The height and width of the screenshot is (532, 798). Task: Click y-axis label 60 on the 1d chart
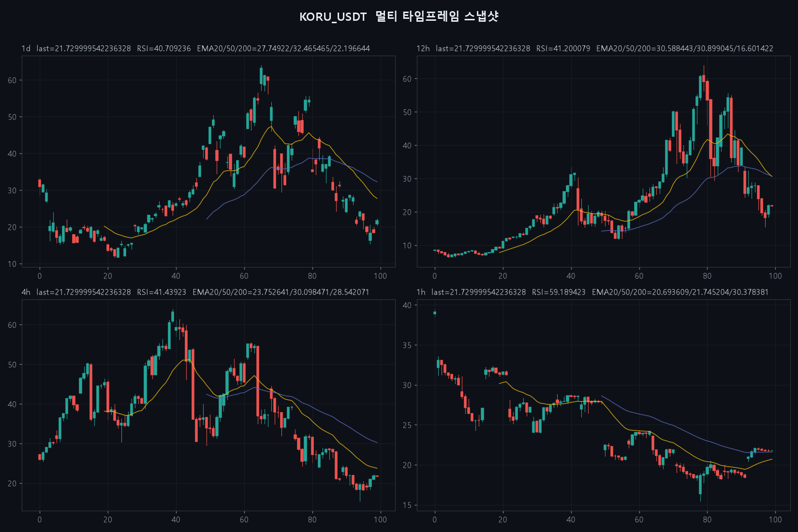pos(12,80)
